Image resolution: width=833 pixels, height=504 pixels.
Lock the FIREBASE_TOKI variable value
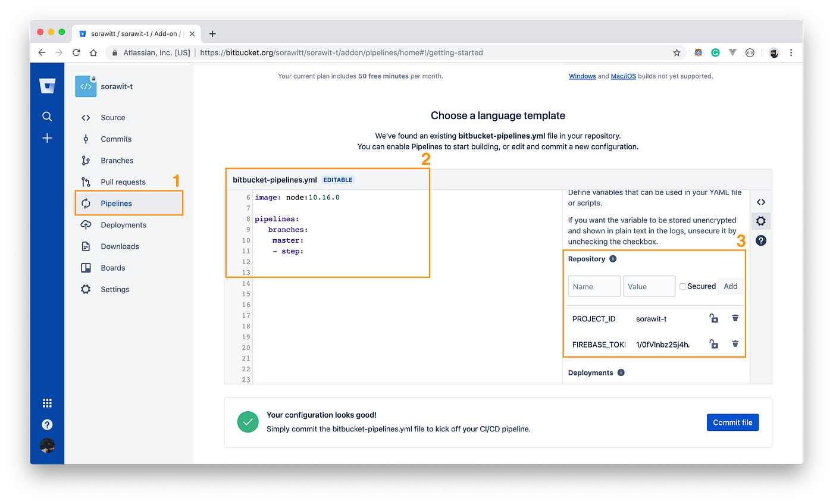[x=713, y=344]
